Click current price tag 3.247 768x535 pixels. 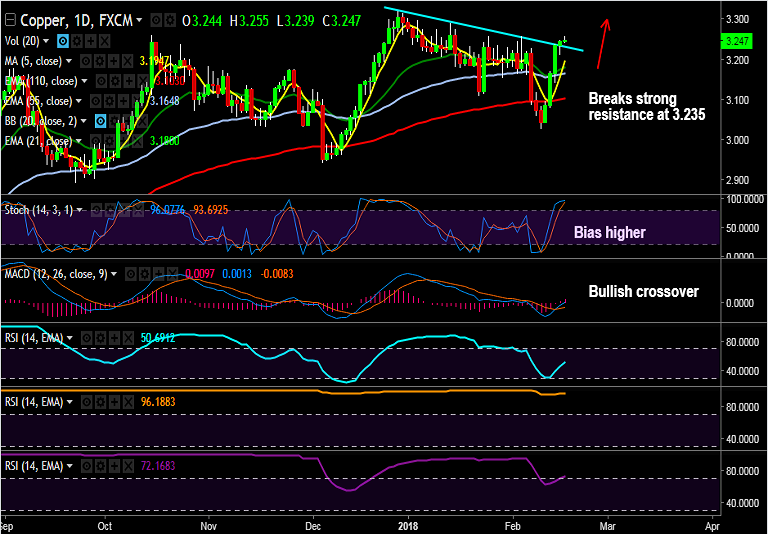(x=736, y=41)
